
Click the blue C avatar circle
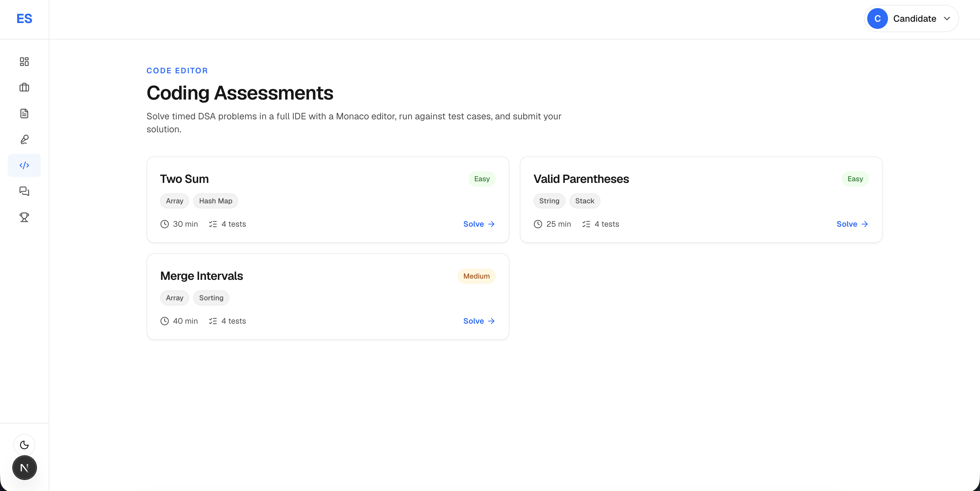click(x=877, y=19)
